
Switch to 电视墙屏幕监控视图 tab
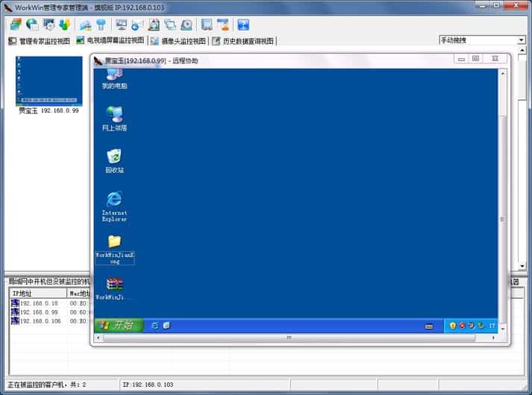pos(110,41)
